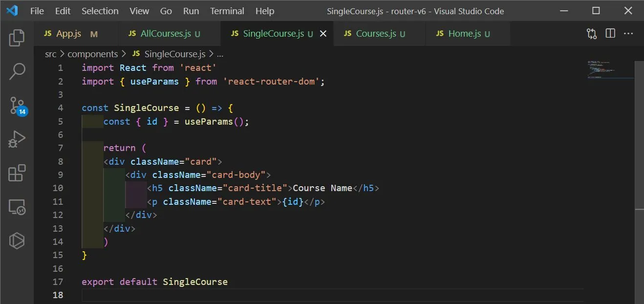This screenshot has height=304, width=644.
Task: Click the src breadcrumb segment
Action: [x=51, y=54]
